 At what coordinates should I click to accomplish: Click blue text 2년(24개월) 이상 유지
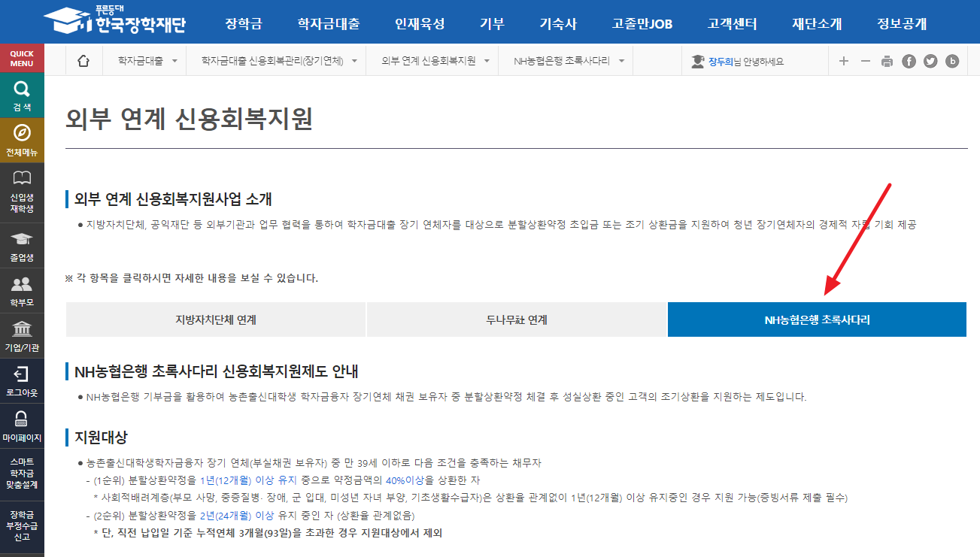tap(248, 516)
